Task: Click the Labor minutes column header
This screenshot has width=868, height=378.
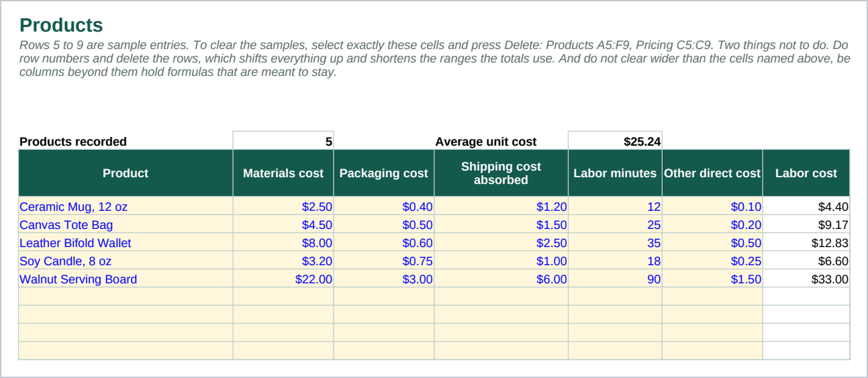Action: pyautogui.click(x=615, y=173)
